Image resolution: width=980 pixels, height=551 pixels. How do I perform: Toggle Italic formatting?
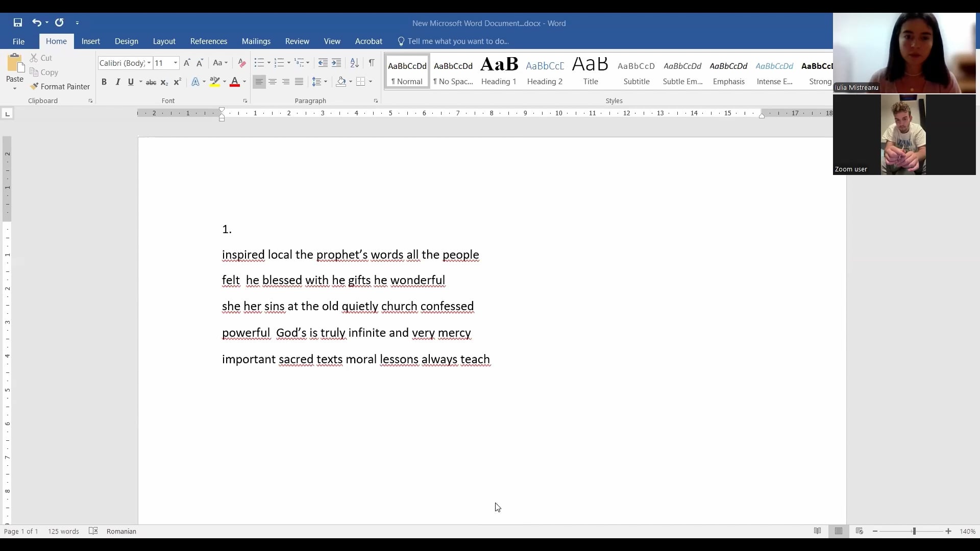118,82
